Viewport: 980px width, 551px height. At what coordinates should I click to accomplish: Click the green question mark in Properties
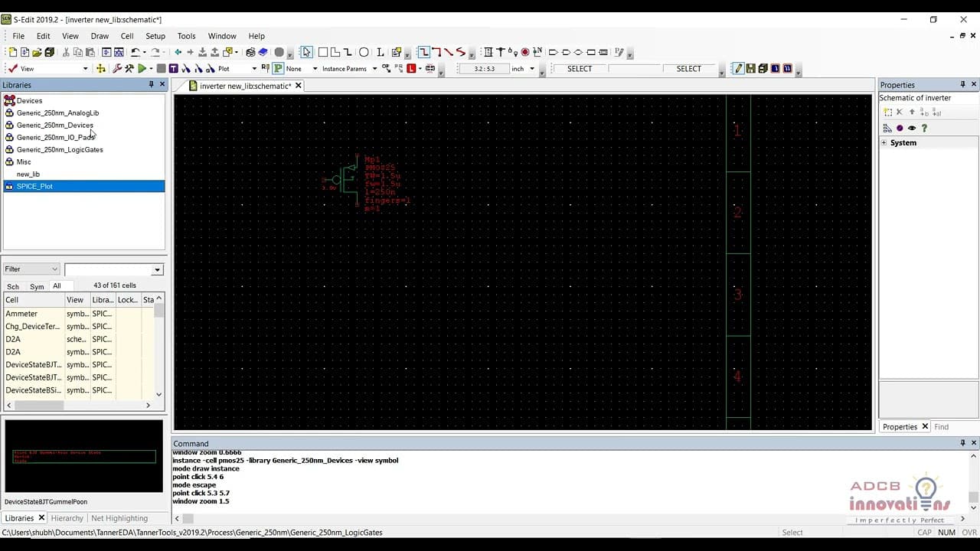(x=924, y=128)
